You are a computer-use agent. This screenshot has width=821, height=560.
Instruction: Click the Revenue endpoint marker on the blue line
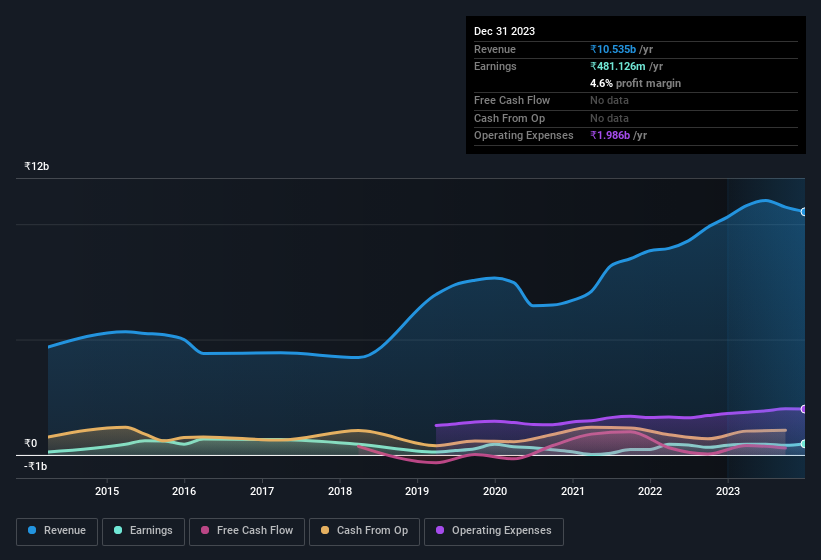804,212
